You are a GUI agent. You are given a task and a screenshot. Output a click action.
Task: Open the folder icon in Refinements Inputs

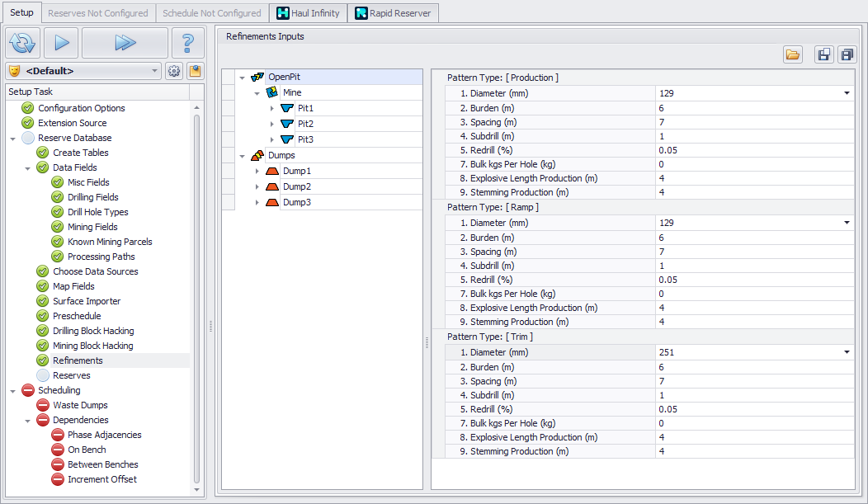coord(793,54)
